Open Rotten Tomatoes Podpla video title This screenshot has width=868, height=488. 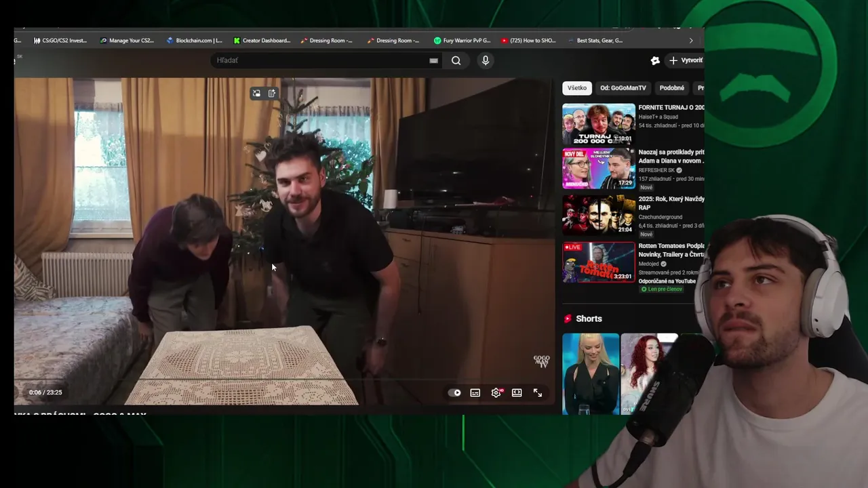671,250
